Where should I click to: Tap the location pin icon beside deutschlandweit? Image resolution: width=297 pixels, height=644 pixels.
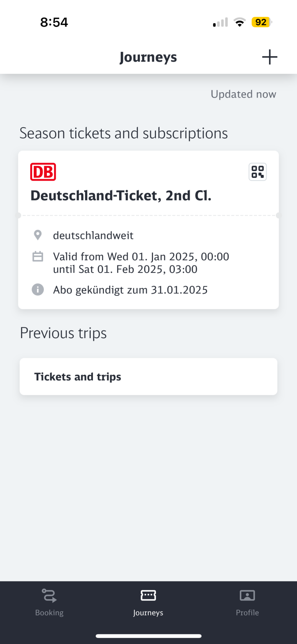point(38,235)
